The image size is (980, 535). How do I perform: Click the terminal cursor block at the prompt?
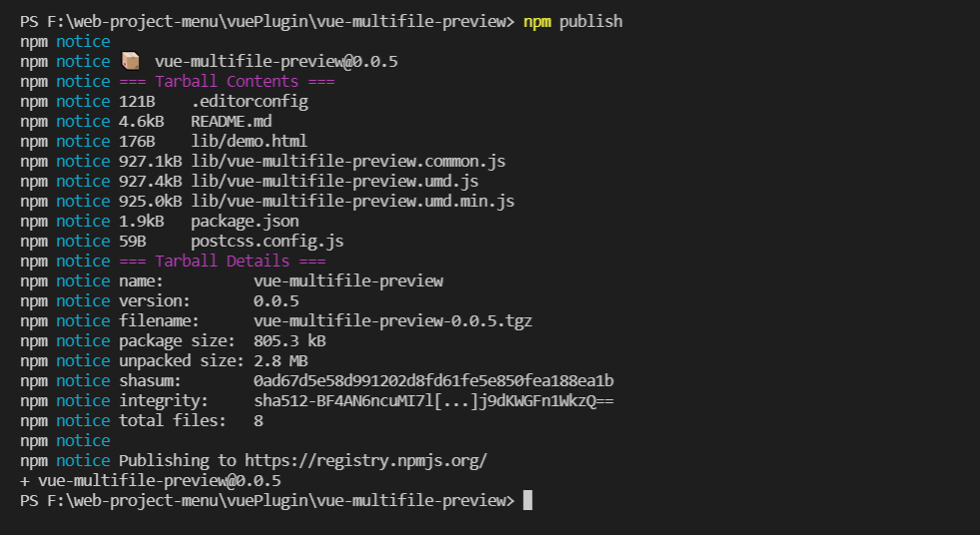[x=528, y=500]
